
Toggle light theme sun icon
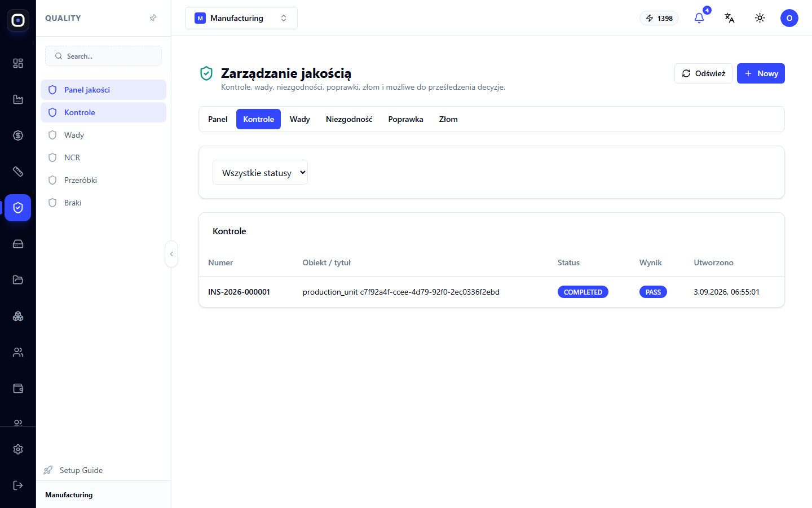[x=760, y=18]
